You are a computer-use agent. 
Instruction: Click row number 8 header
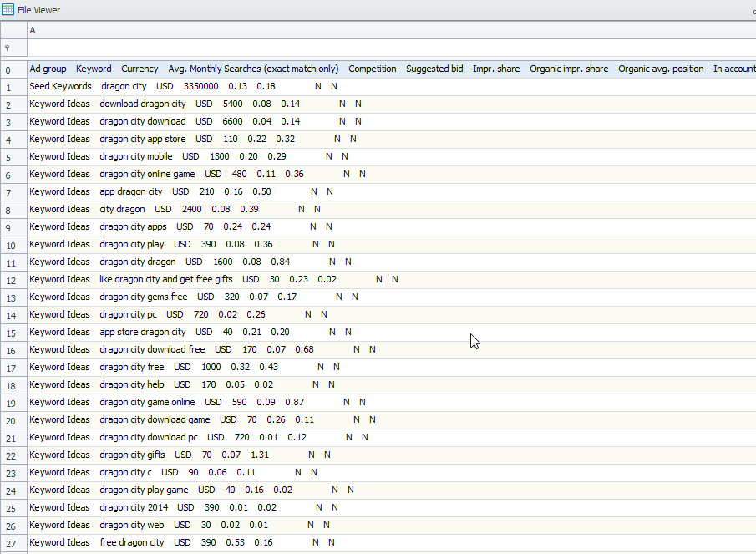(13, 210)
